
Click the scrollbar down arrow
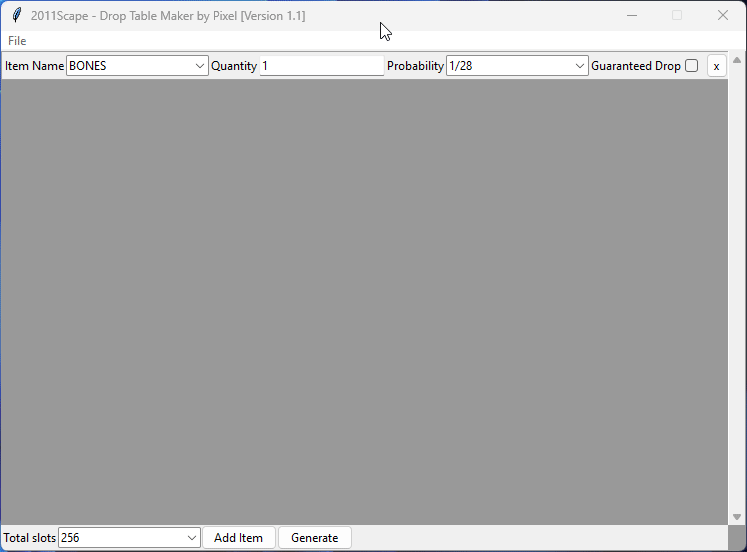(x=737, y=517)
